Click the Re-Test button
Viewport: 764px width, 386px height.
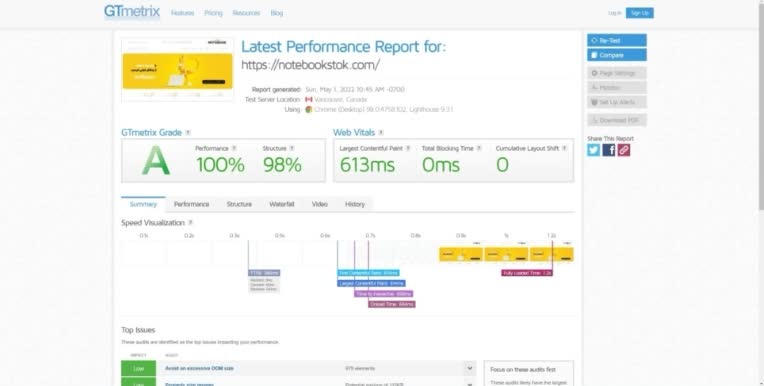tap(617, 40)
